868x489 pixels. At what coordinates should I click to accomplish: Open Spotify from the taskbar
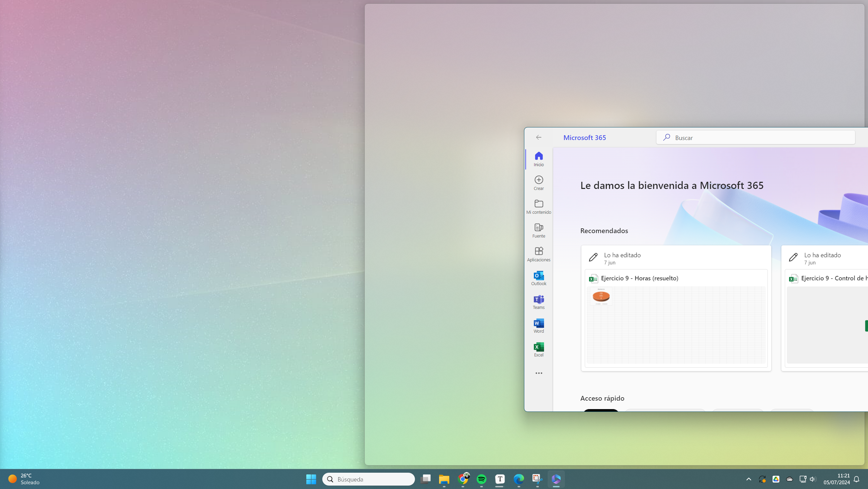[482, 479]
